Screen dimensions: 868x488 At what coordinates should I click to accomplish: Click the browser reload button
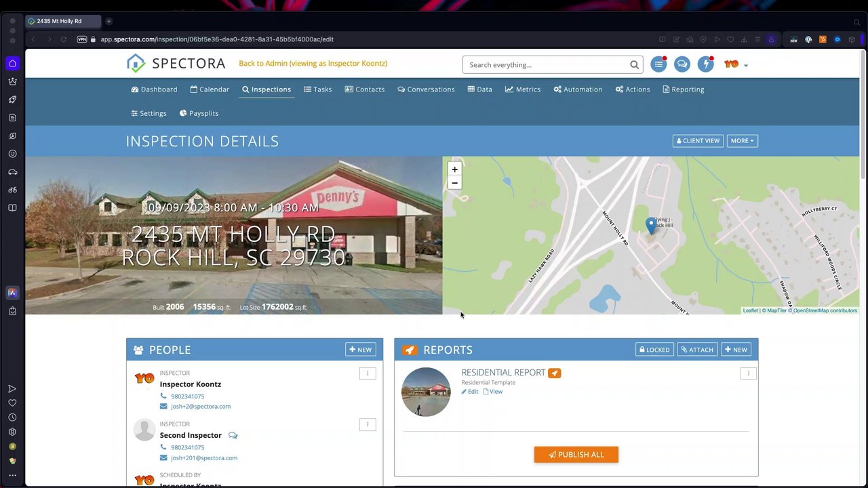[x=64, y=39]
